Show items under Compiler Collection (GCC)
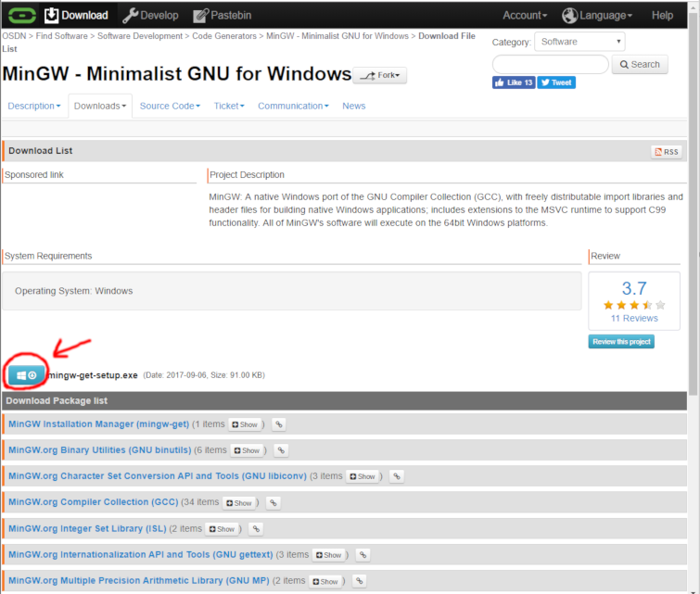 click(240, 502)
